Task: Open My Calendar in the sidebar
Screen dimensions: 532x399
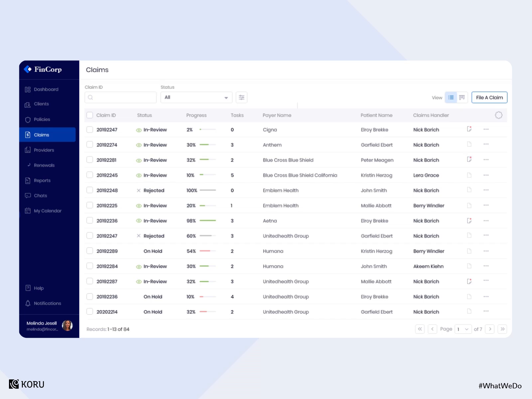Action: [48, 211]
